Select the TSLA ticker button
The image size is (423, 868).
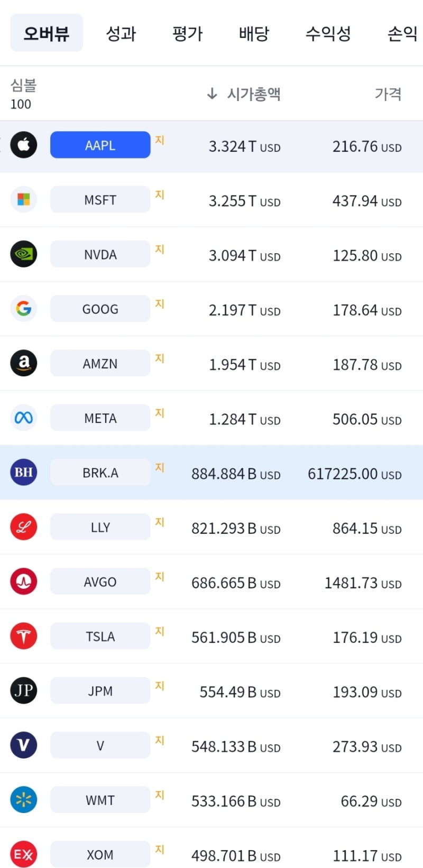[100, 636]
